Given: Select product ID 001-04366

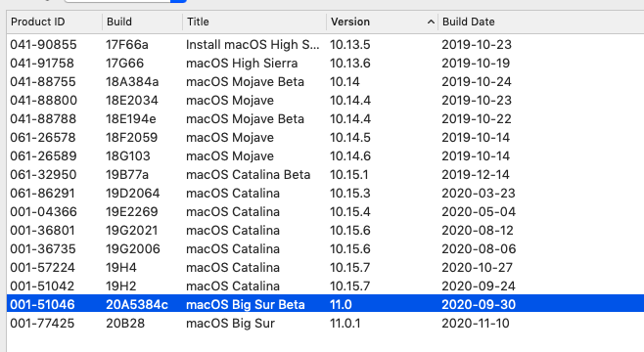Looking at the screenshot, I should (x=43, y=212).
